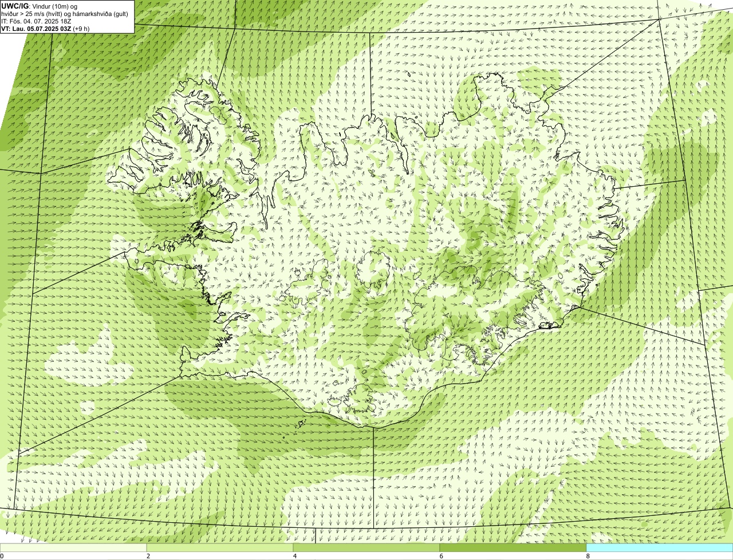Click the "IT: Fös. 04. 07. 2025 18Z" line
Screen dimensions: 733x560
click(x=36, y=21)
